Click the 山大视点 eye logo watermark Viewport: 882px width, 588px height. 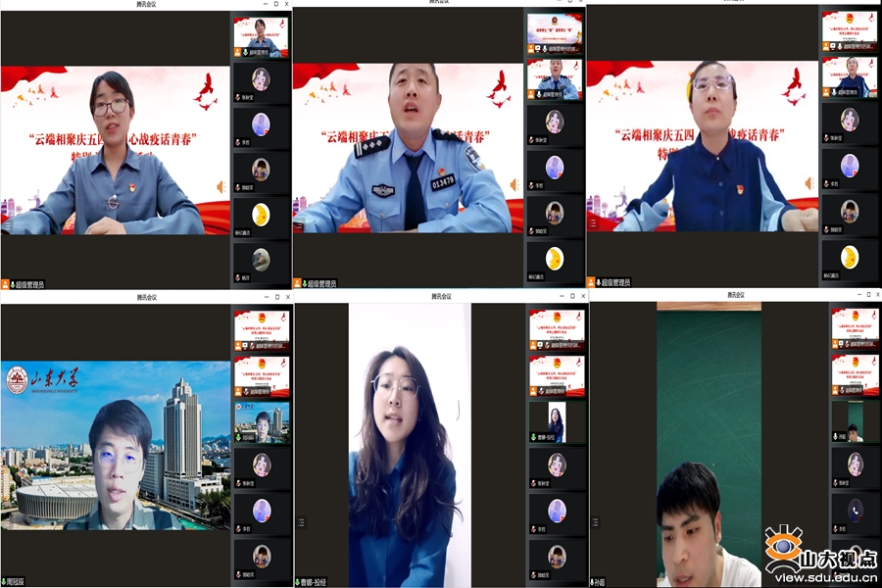(782, 549)
